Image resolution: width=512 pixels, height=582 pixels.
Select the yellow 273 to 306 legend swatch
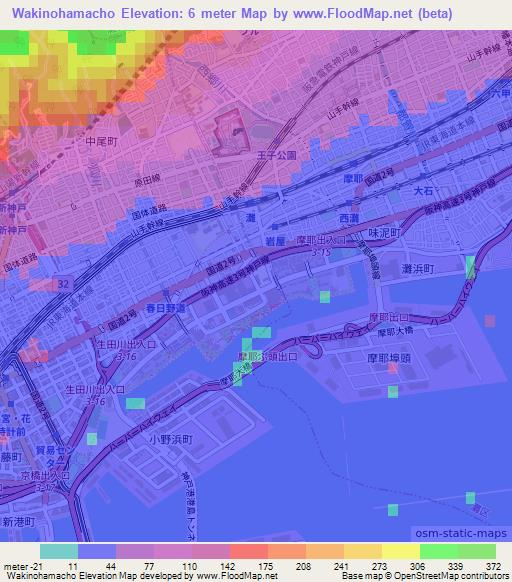click(401, 551)
